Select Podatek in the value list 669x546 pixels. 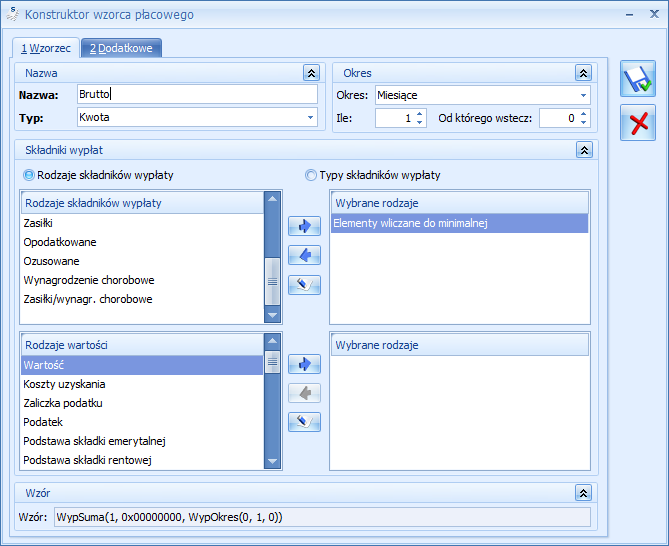[142, 422]
